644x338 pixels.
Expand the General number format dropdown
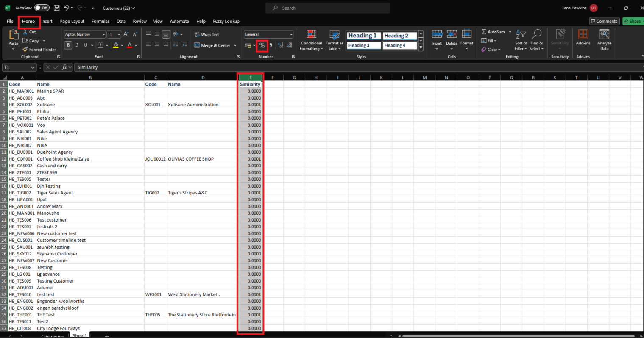tap(291, 35)
